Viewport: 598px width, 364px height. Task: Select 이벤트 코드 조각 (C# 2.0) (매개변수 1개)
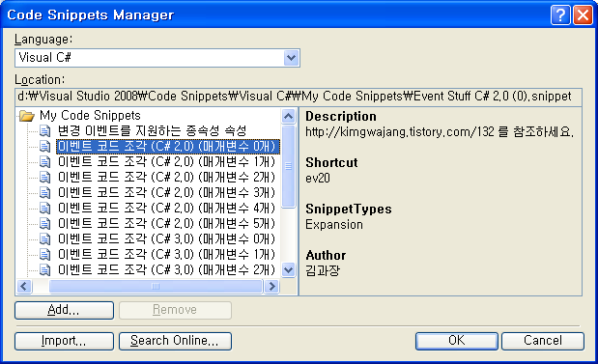[167, 162]
